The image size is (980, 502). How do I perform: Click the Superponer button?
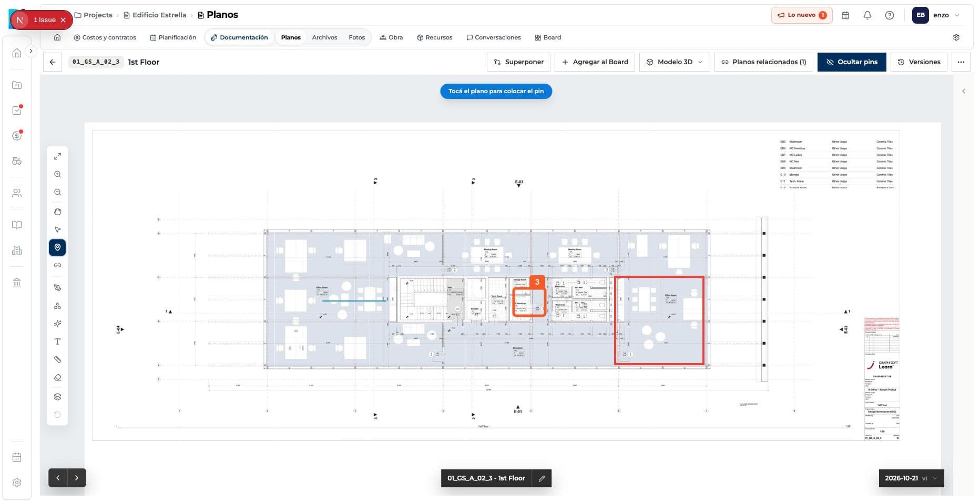[x=519, y=62]
